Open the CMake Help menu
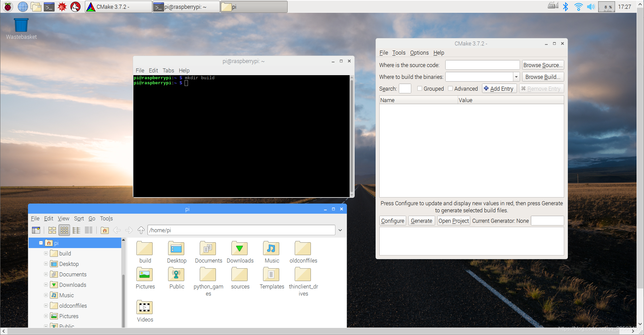644x335 pixels. [439, 53]
